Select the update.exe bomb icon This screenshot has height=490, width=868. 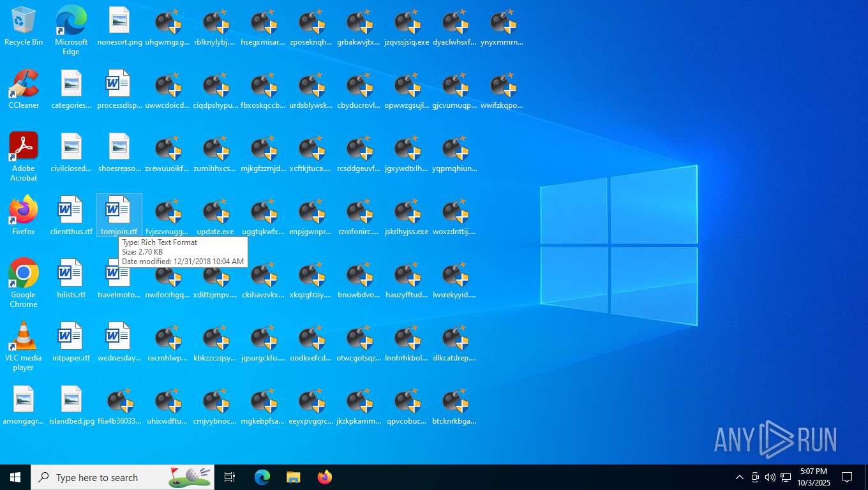[x=215, y=216]
